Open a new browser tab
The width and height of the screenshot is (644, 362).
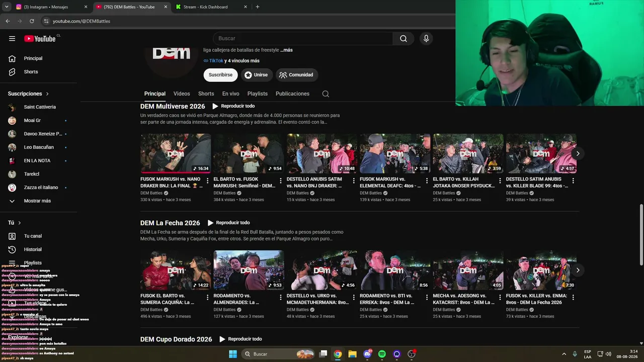click(258, 7)
